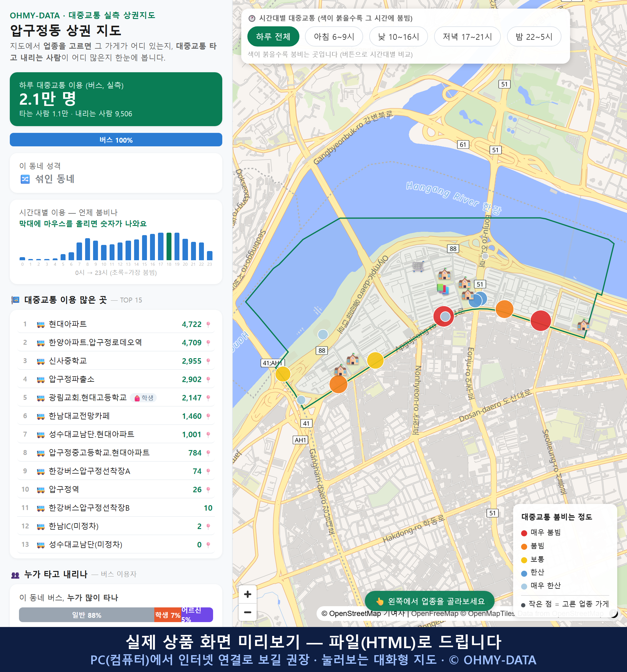627x672 pixels.
Task: Select the 신사중학교 stop row
Action: click(x=116, y=361)
